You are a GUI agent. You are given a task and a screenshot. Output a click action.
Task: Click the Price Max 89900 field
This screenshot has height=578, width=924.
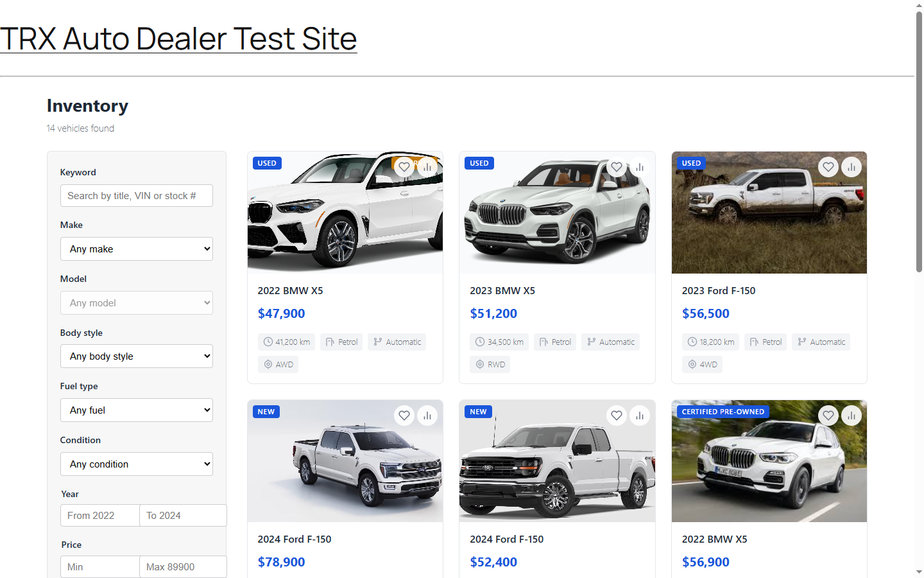pos(183,567)
